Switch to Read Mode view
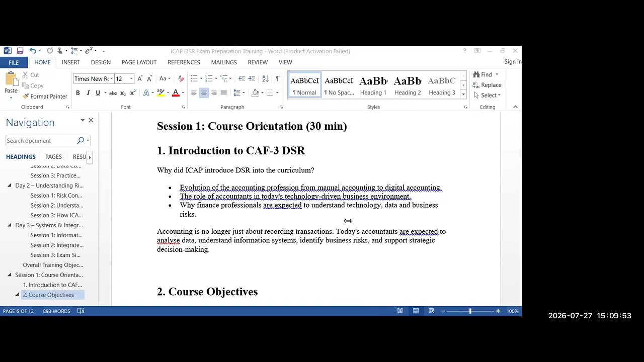The width and height of the screenshot is (644, 362). 400,311
